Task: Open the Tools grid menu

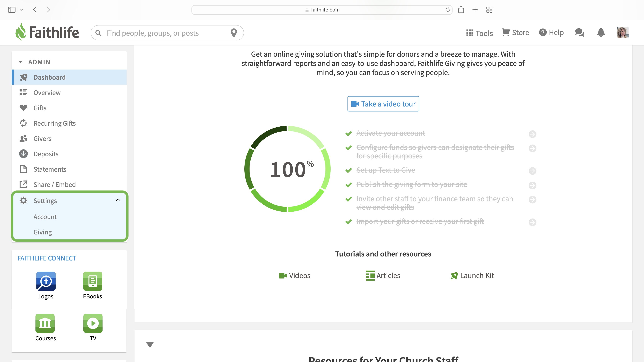Action: coord(479,33)
